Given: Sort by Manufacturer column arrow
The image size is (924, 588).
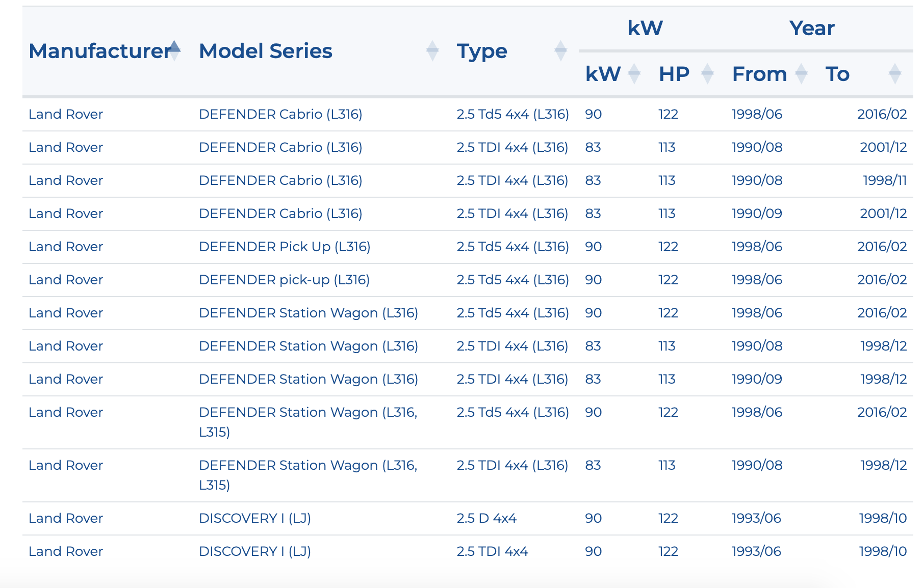Looking at the screenshot, I should (x=174, y=51).
